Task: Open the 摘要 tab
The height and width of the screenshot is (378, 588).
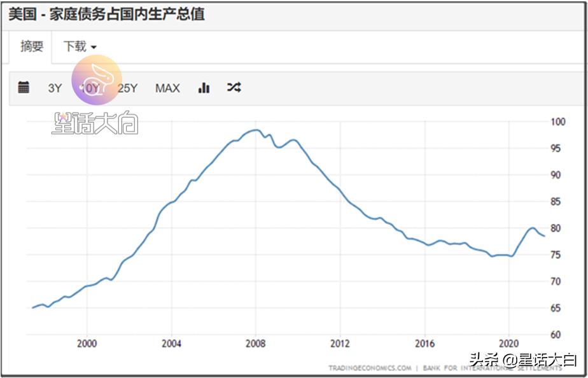Action: point(32,46)
